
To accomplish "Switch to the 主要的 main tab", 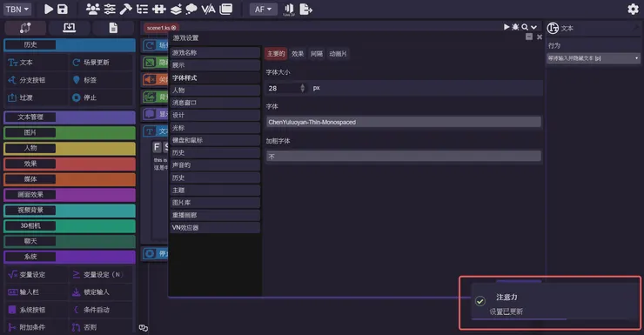I will click(276, 54).
